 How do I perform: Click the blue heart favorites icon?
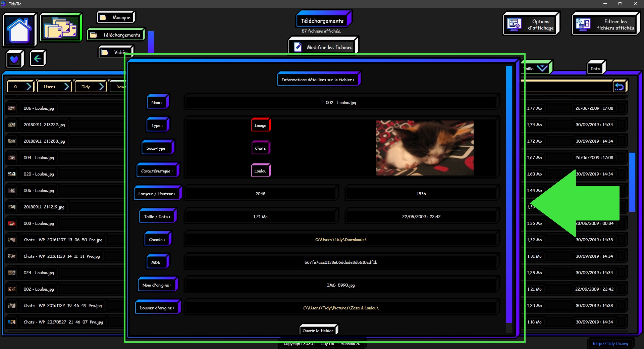(14, 59)
